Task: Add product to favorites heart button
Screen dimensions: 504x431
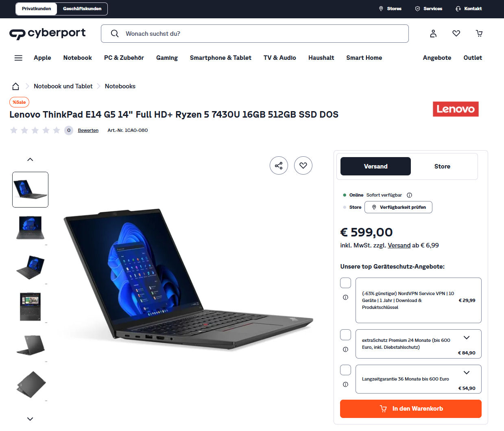Action: 303,166
